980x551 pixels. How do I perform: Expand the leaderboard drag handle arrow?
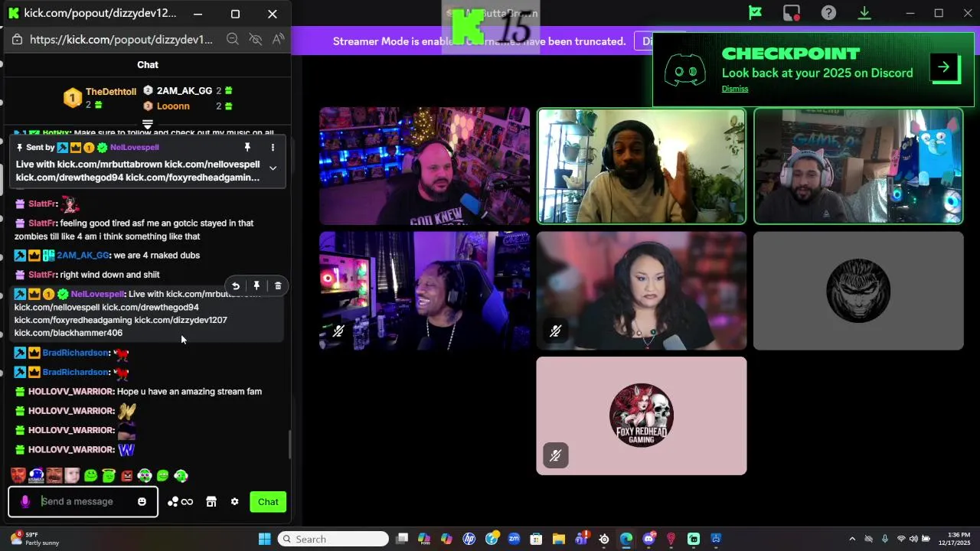click(x=148, y=124)
